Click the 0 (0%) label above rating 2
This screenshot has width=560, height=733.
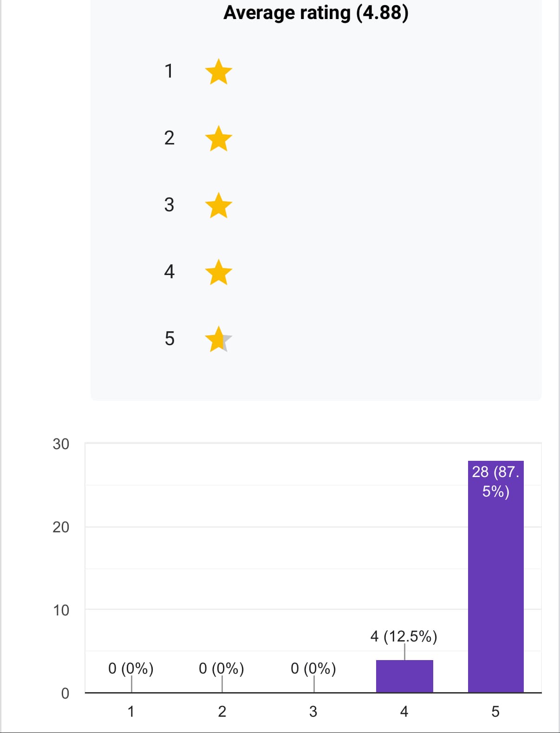(221, 668)
